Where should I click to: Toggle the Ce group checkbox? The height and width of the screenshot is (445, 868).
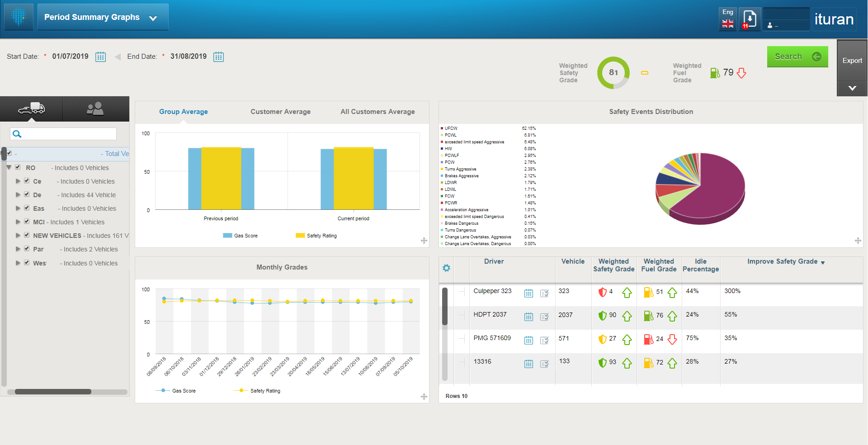click(27, 180)
